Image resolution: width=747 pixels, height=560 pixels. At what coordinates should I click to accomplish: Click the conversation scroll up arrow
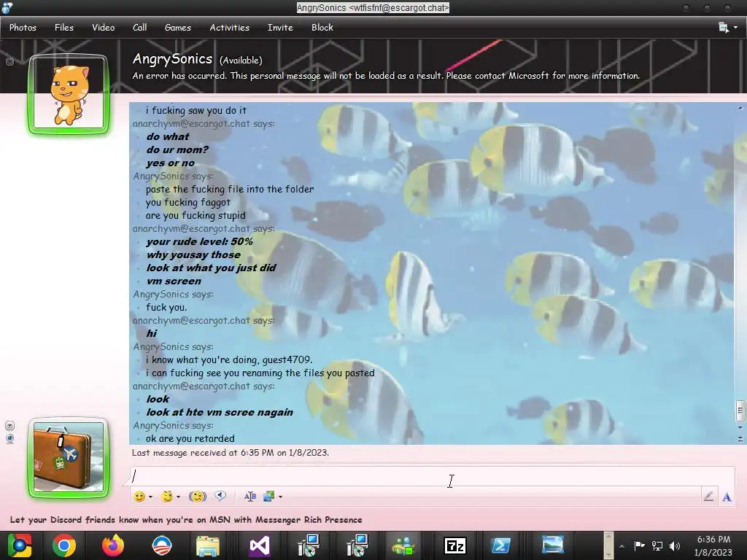pyautogui.click(x=740, y=108)
